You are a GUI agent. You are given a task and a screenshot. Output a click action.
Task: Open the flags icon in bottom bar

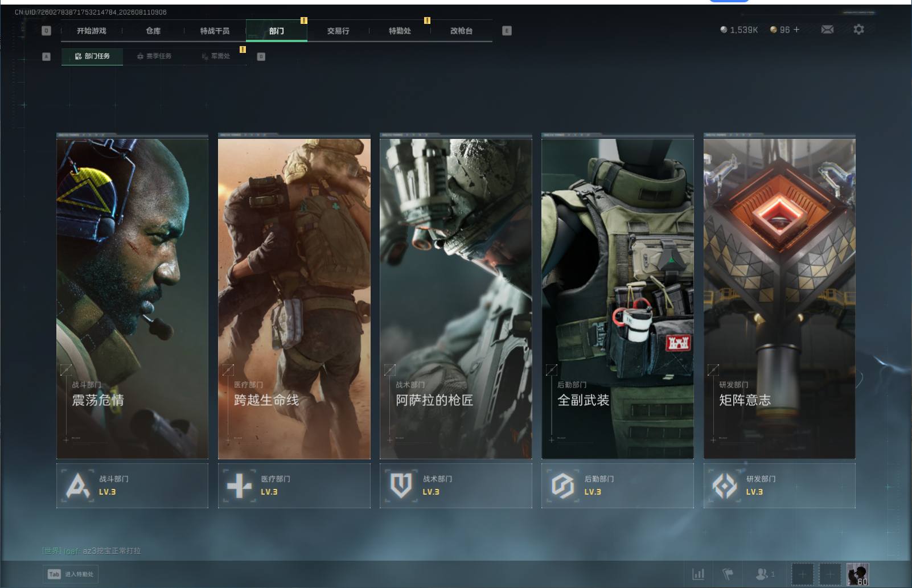coord(728,574)
